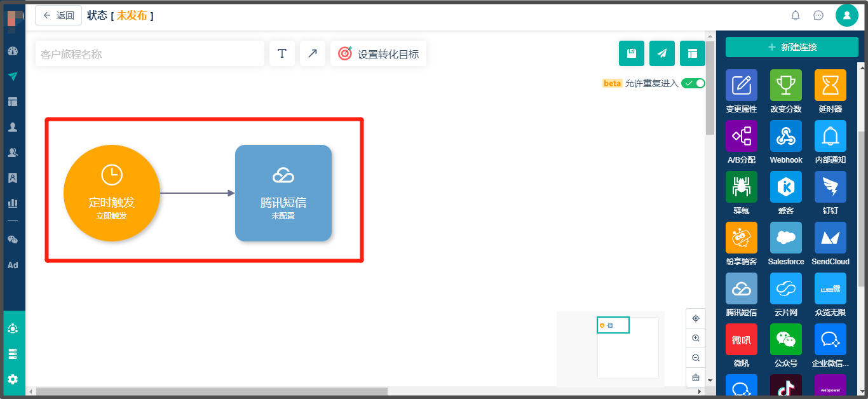Click the minimap thumbnail viewport

(x=613, y=325)
